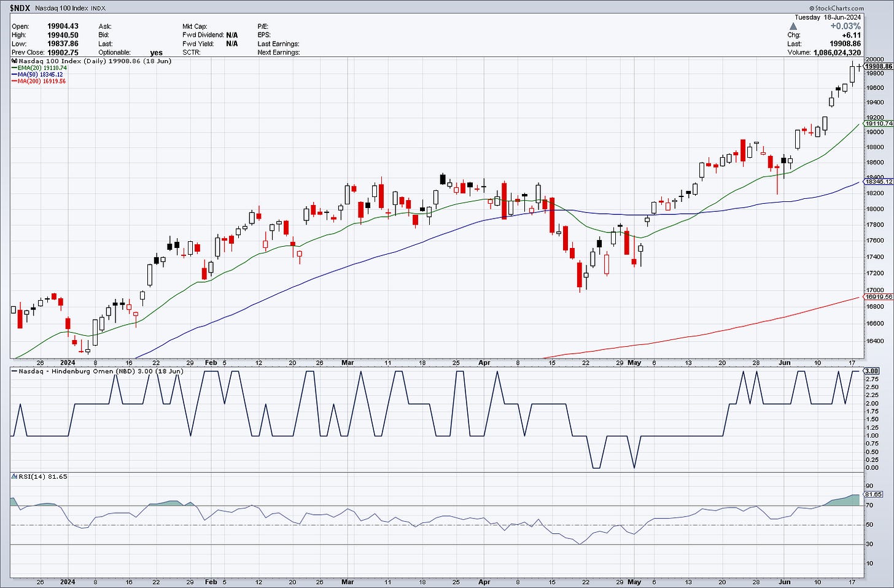Click the Low value 19837.86
The height and width of the screenshot is (588, 894).
[x=63, y=44]
